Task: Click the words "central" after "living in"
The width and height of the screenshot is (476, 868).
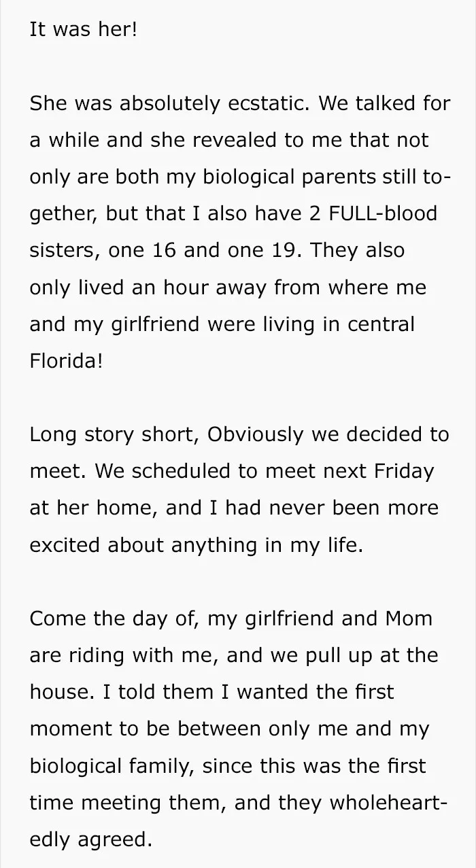Action: (381, 324)
